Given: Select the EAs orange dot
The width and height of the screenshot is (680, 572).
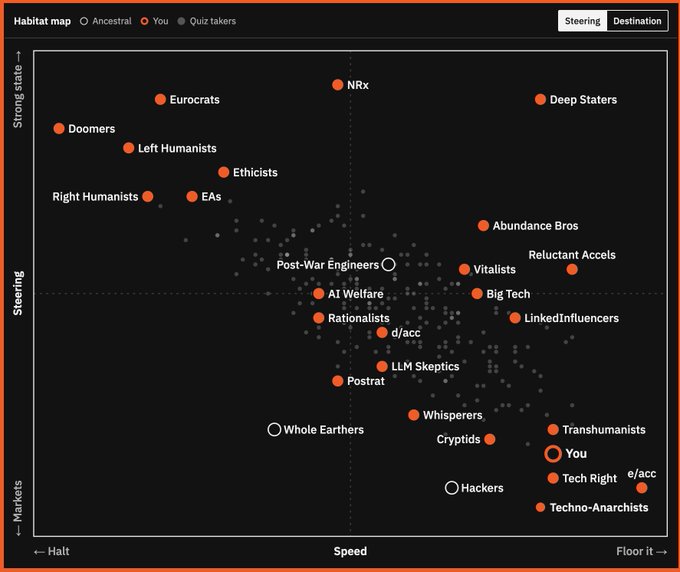Looking at the screenshot, I should (192, 196).
